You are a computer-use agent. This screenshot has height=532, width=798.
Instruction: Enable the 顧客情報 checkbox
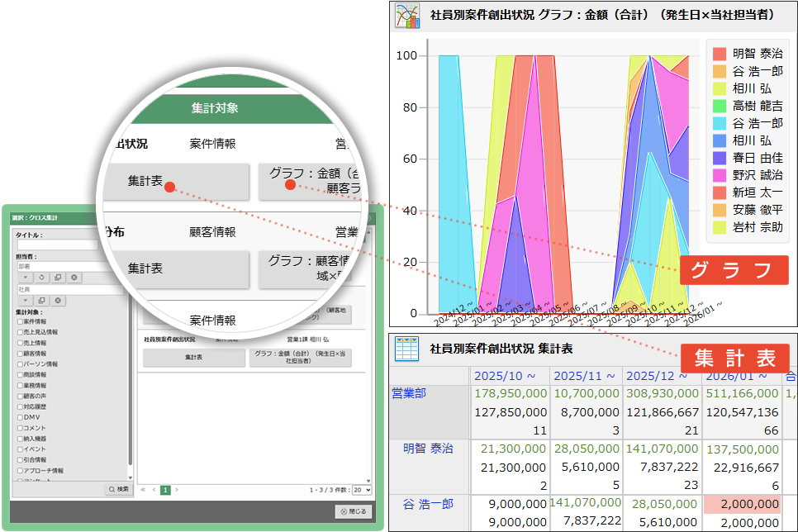click(20, 353)
